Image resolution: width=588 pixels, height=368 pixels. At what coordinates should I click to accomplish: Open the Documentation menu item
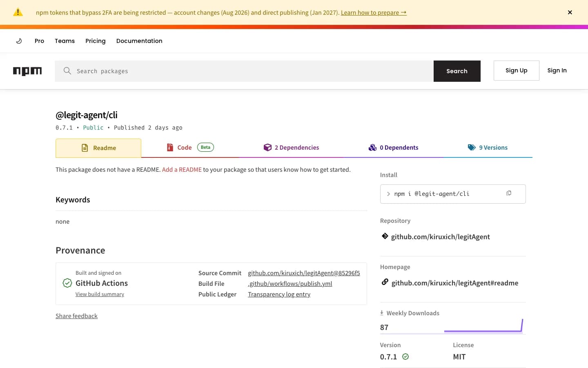[139, 41]
